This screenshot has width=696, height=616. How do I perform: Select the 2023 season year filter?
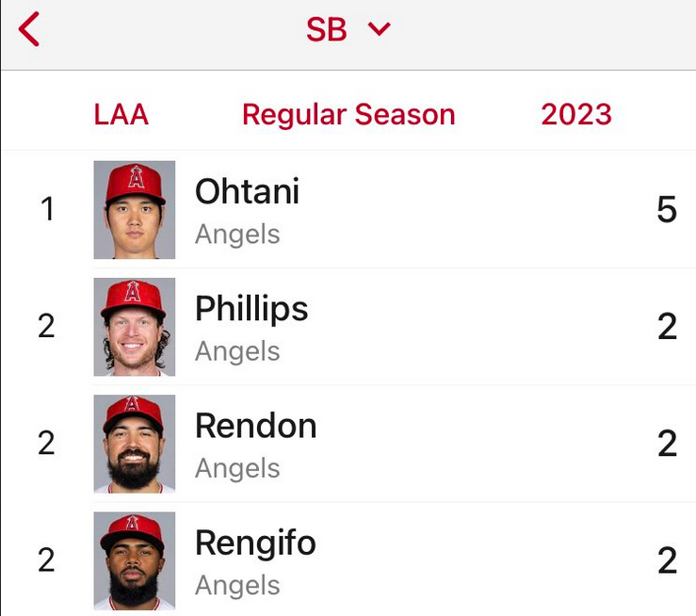(576, 115)
